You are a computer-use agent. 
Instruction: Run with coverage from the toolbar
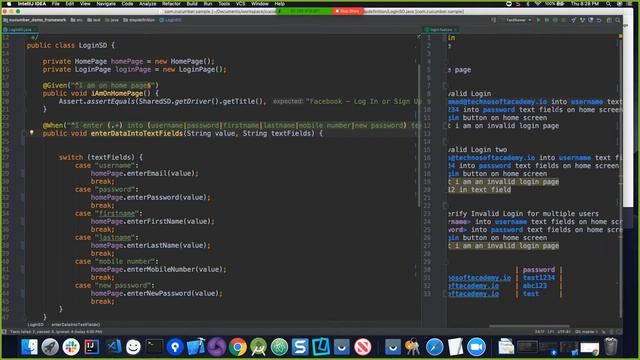555,20
